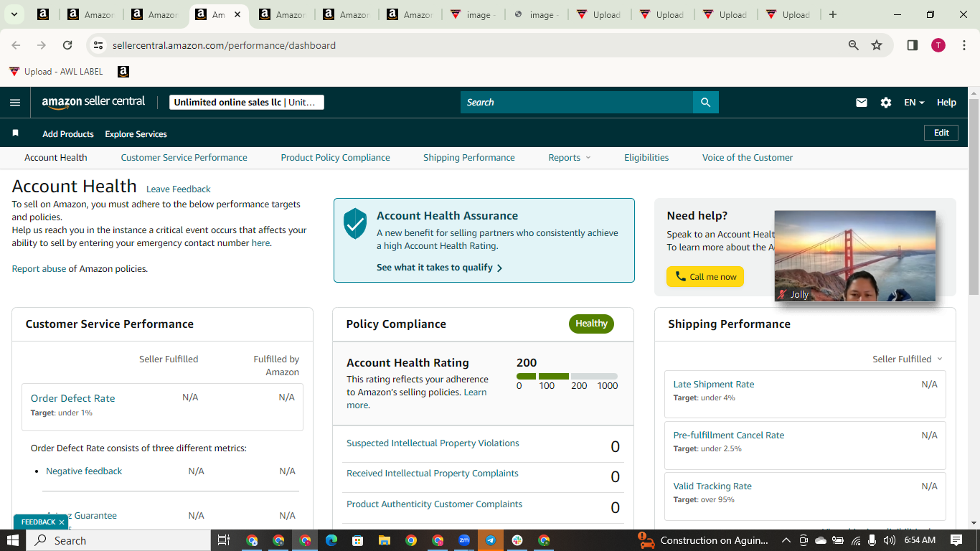Image resolution: width=980 pixels, height=551 pixels.
Task: Expand See what it takes to qualify
Action: [439, 268]
